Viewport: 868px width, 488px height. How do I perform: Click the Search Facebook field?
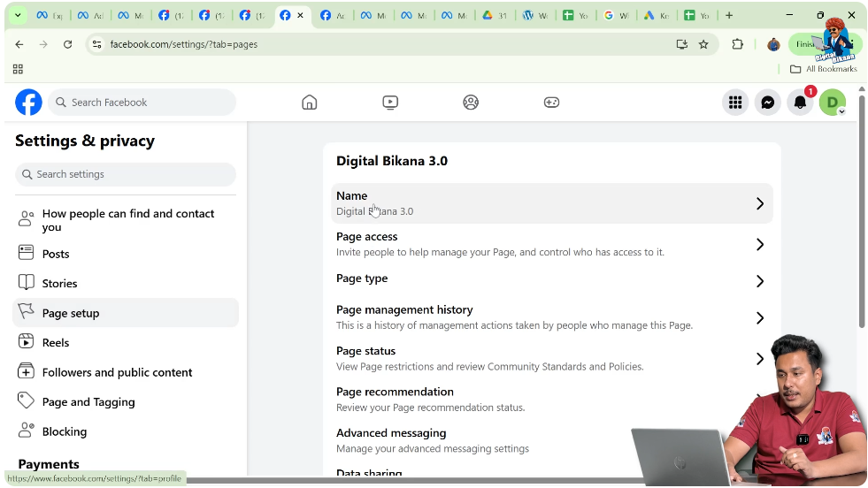coord(142,103)
